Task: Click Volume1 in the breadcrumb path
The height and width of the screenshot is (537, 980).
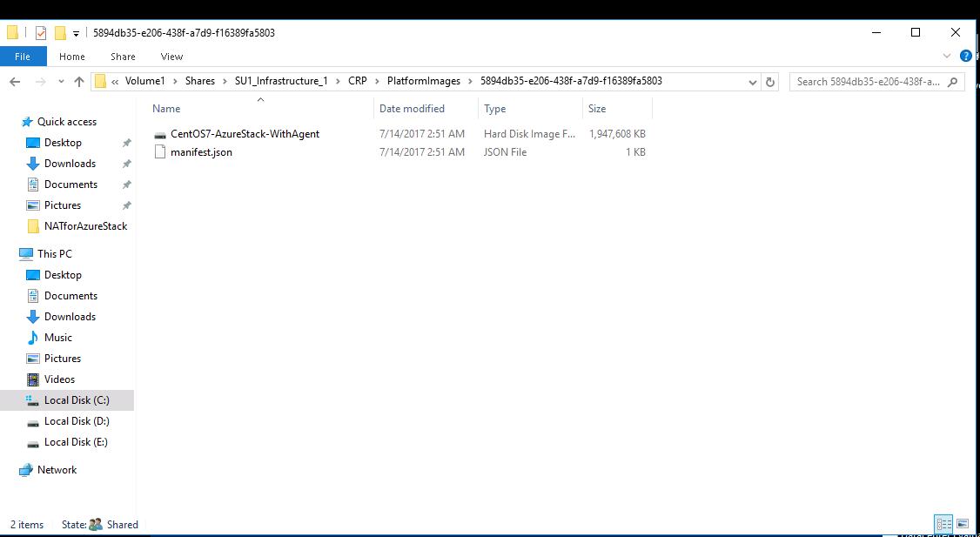Action: 145,81
